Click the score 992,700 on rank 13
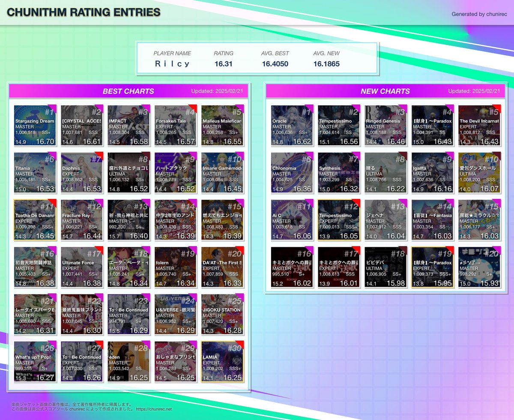The width and height of the screenshot is (514, 420). coord(117,227)
